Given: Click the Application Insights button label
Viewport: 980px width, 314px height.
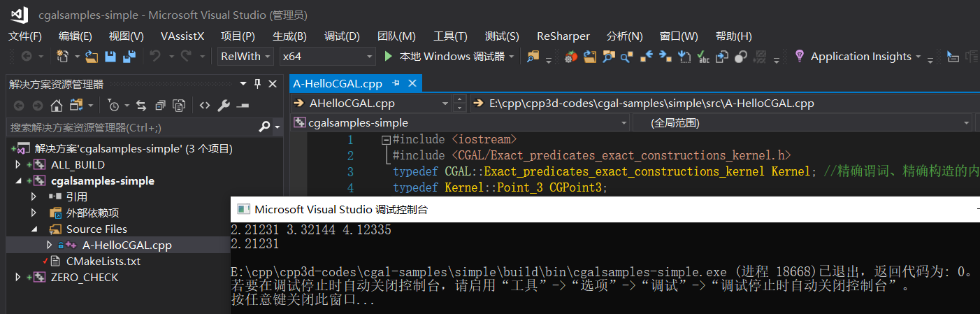Looking at the screenshot, I should click(861, 57).
